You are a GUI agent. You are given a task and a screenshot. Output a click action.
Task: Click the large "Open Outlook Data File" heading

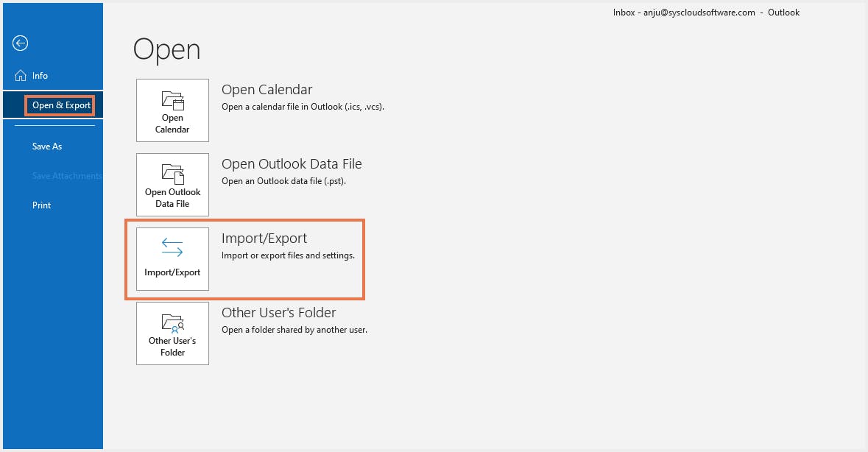point(292,164)
